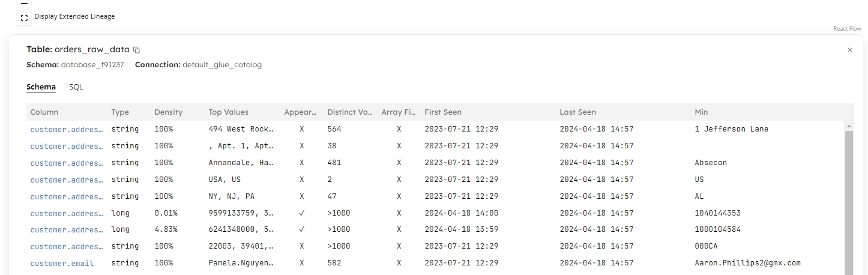Click the schema list scroll-up arrow
The image size is (868, 275).
pos(849,126)
